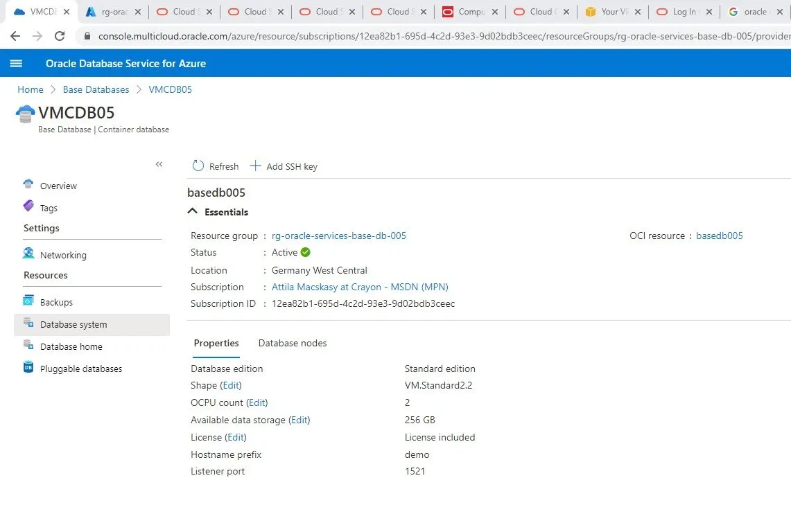791x532 pixels.
Task: Click the green Active status checkmark
Action: [x=305, y=252]
